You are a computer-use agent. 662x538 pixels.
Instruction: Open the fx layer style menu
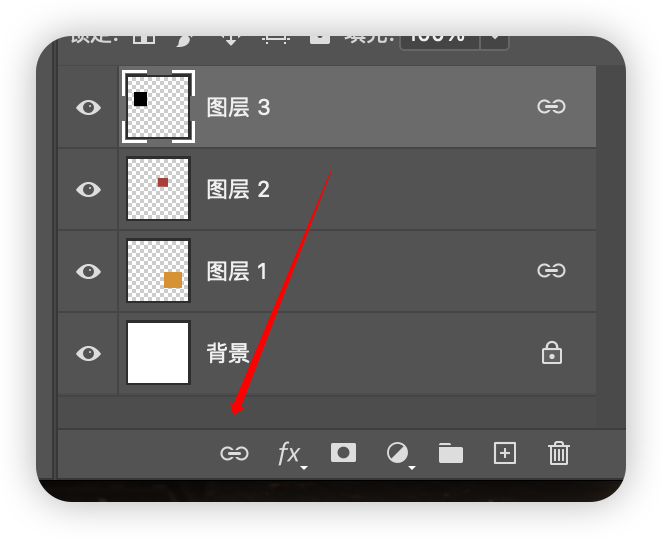point(291,454)
